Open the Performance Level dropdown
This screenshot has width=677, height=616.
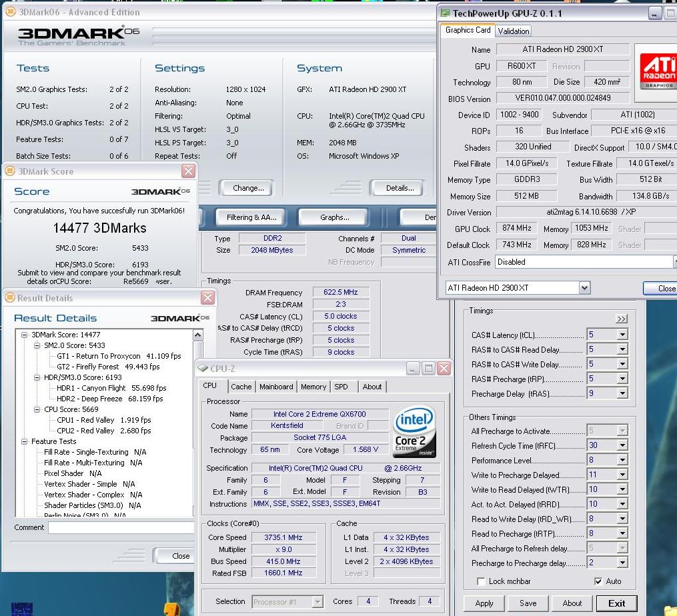[622, 460]
